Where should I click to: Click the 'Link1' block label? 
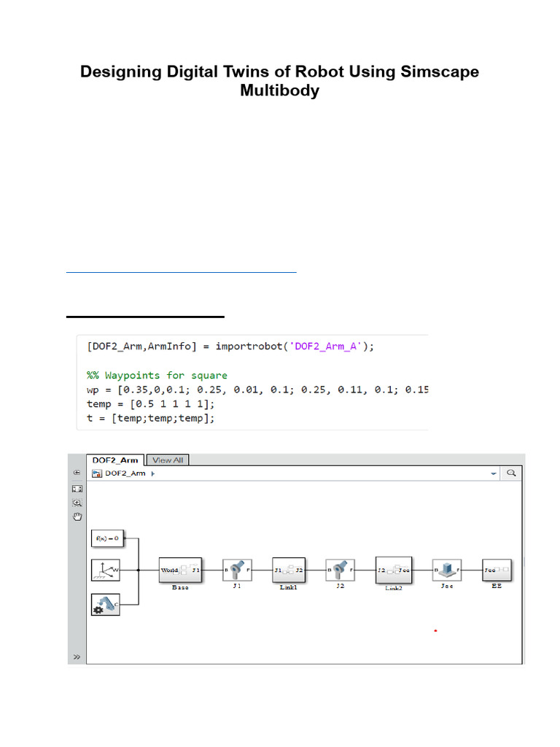click(x=289, y=587)
